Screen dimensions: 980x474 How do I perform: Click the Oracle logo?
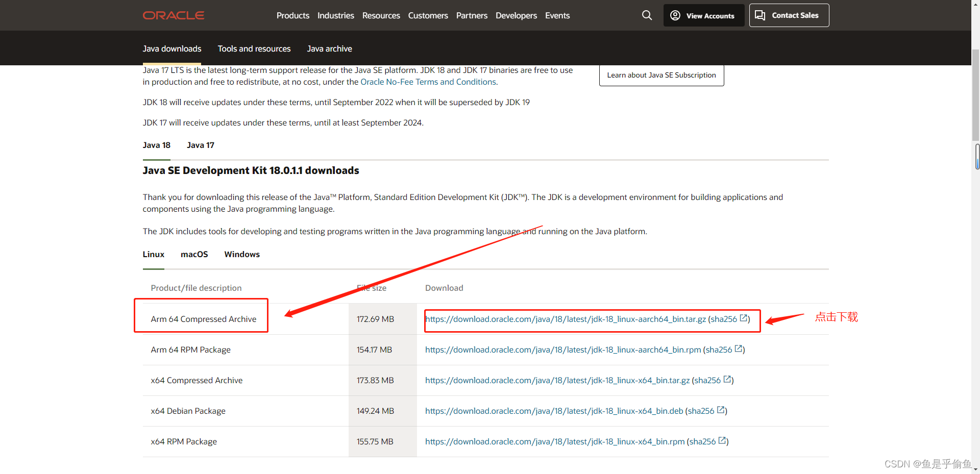click(x=173, y=15)
